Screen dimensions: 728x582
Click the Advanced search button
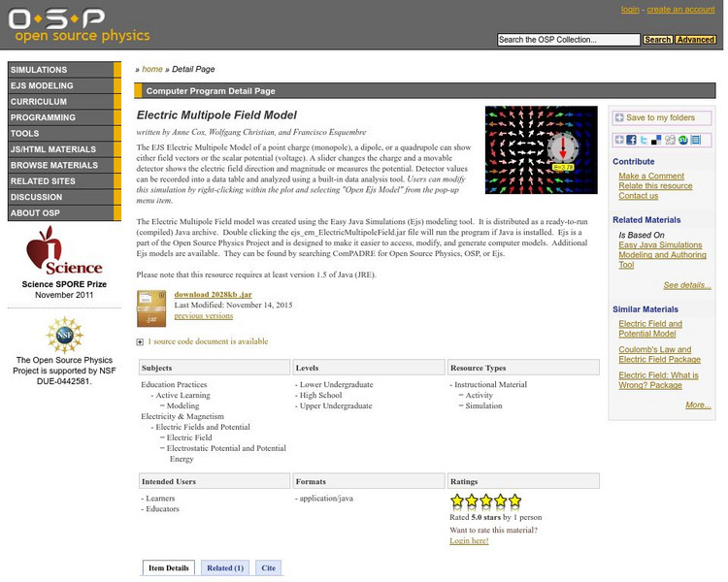(x=695, y=40)
